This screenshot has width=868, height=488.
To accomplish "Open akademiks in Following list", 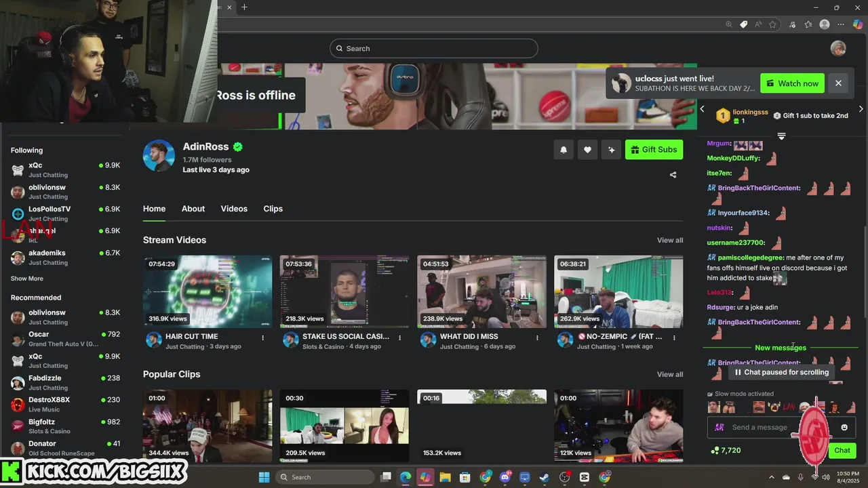I will (x=65, y=258).
